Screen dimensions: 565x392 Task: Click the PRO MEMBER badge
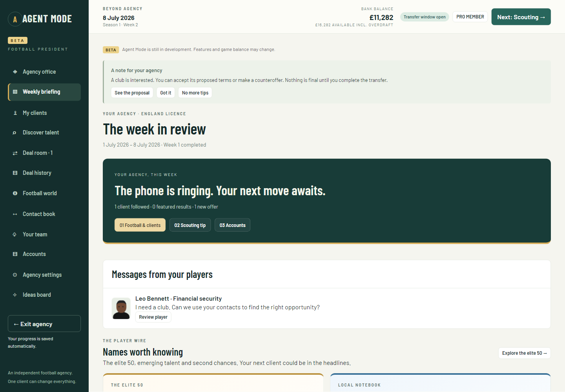470,17
